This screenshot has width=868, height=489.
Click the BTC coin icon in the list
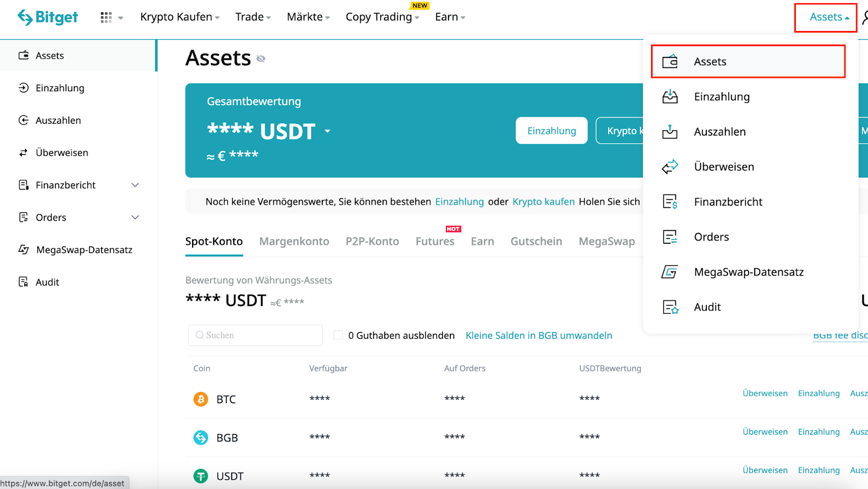point(200,399)
